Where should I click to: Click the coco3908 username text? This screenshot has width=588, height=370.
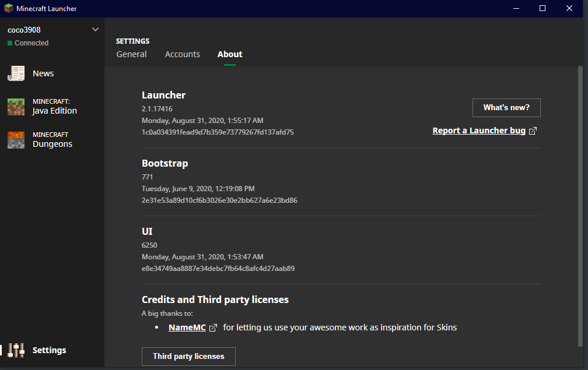tap(24, 30)
